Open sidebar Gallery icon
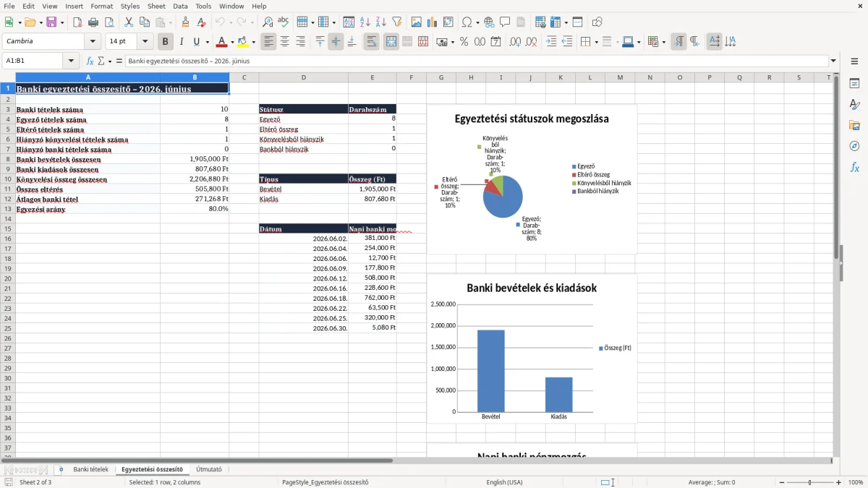 click(854, 125)
